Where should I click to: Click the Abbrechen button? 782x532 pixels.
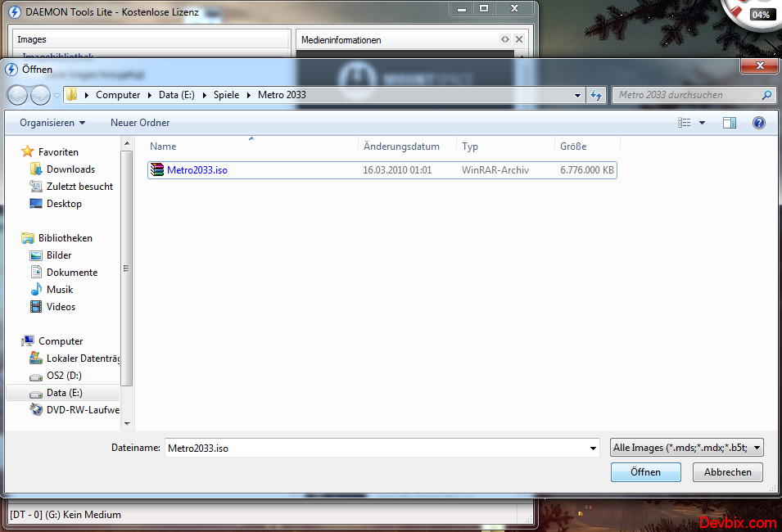728,472
